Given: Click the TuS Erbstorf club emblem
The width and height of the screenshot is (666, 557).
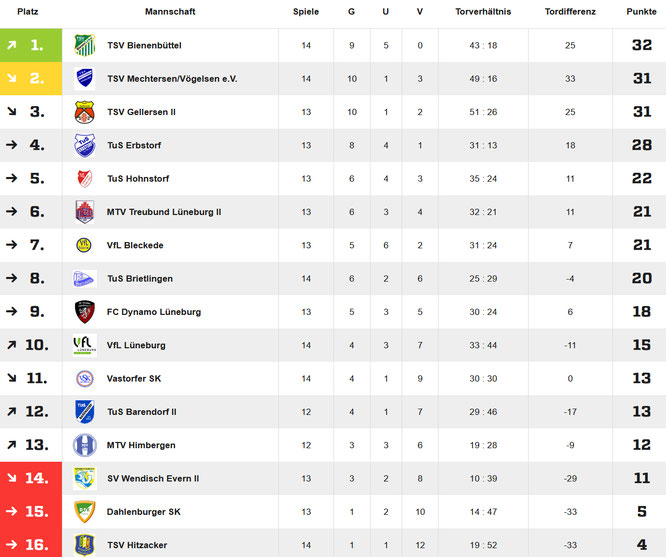Looking at the screenshot, I should click(x=84, y=145).
